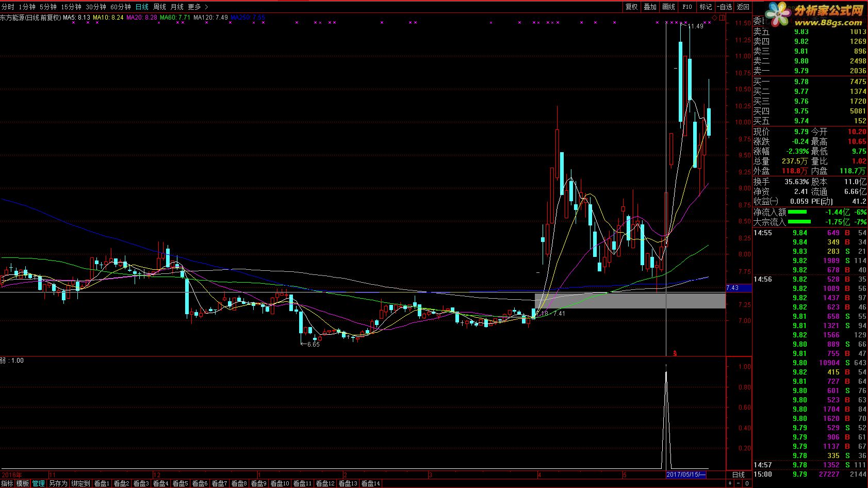This screenshot has height=488, width=868.
Task: Click the 2017/05/15 date marker
Action: click(686, 475)
